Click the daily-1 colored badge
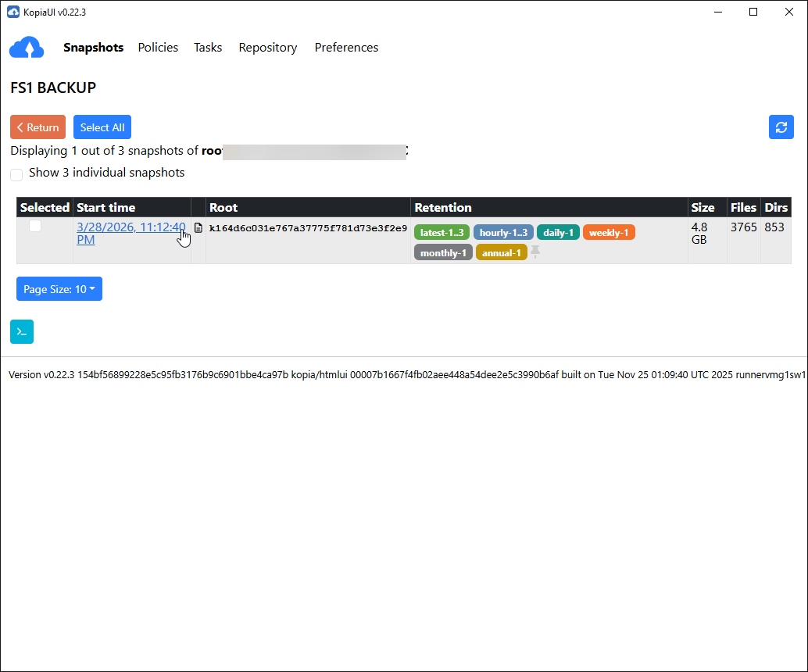The width and height of the screenshot is (808, 672). tap(558, 232)
